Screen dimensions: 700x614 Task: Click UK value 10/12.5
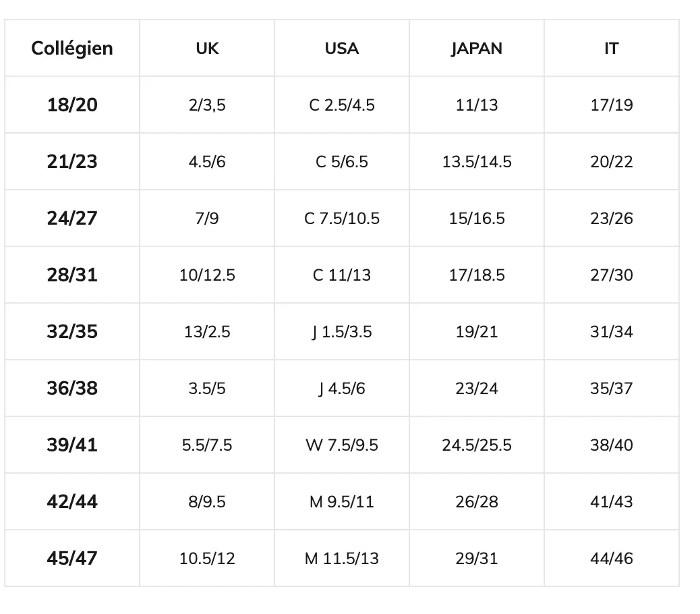pyautogui.click(x=207, y=275)
